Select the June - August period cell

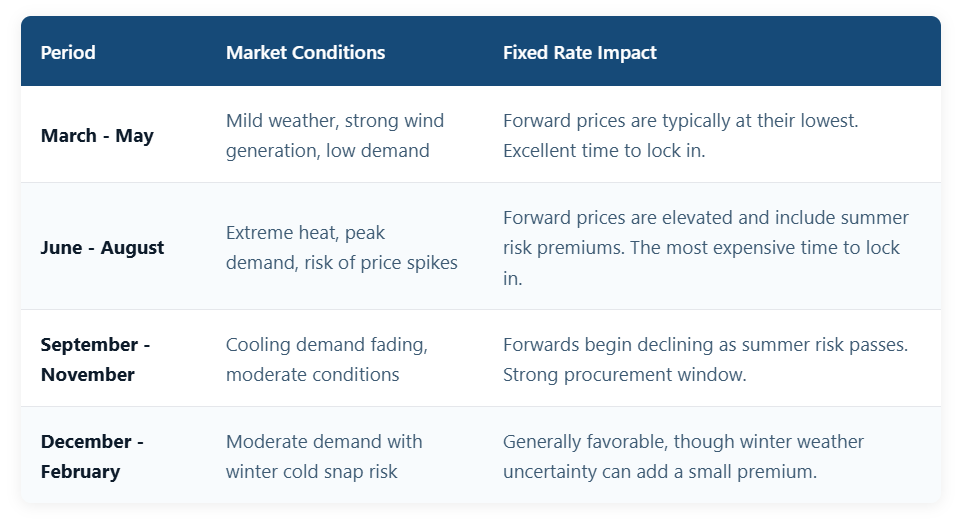pyautogui.click(x=102, y=247)
